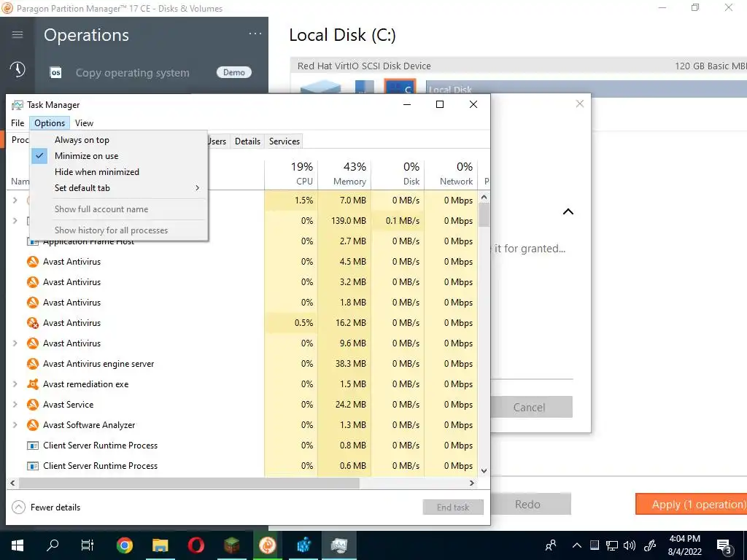Viewport: 747px width, 560px height.
Task: Toggle Hide when minimized option
Action: click(119, 172)
